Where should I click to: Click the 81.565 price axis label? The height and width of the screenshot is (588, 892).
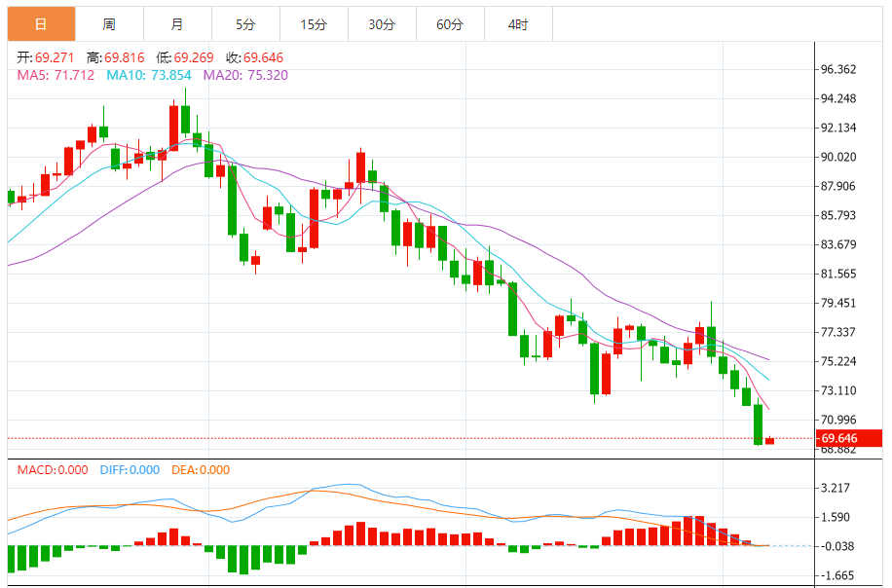click(838, 274)
